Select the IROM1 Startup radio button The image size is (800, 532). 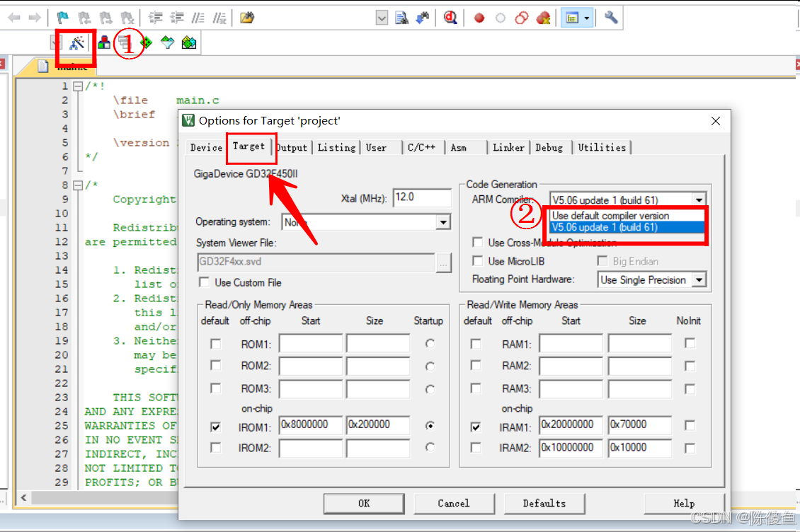(430, 425)
